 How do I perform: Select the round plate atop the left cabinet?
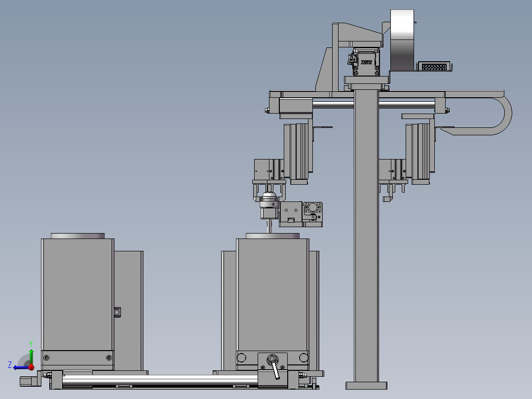(x=77, y=236)
